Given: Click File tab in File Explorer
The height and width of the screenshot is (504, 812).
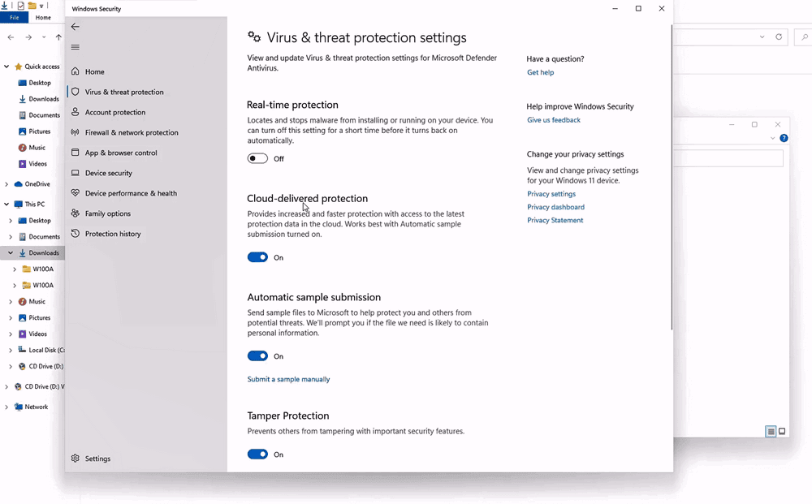Looking at the screenshot, I should coord(14,18).
